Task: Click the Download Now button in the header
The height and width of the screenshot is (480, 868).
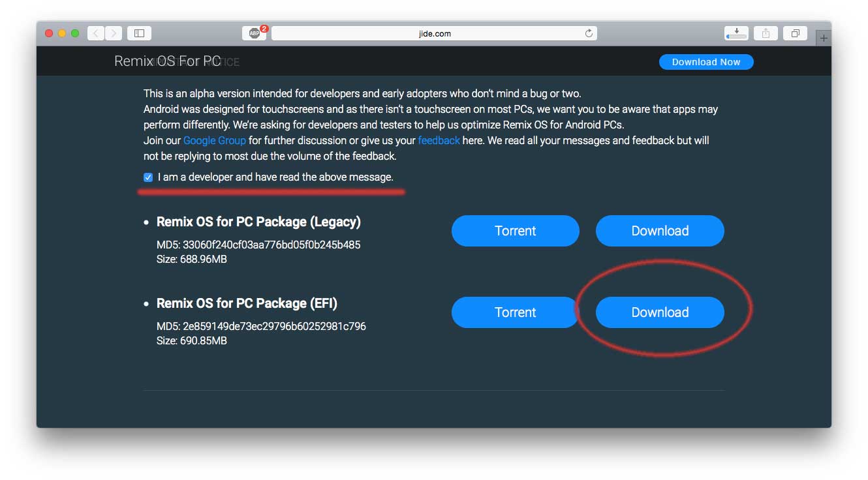Action: point(706,62)
